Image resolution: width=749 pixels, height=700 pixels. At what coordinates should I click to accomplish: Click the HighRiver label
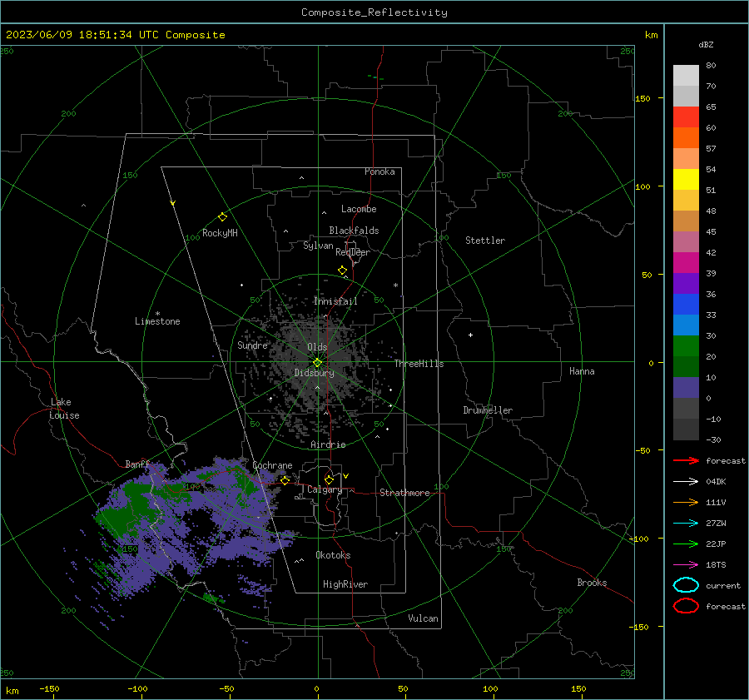[x=345, y=584]
